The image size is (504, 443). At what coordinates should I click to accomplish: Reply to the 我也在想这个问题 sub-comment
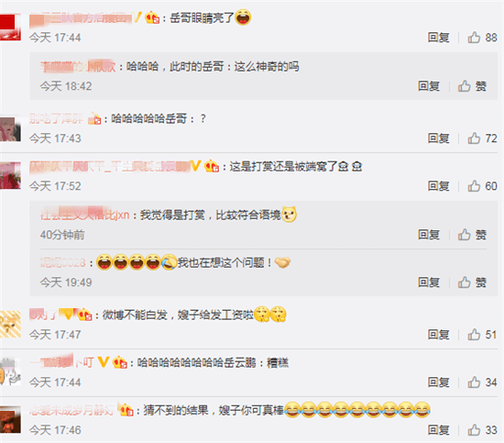(x=429, y=282)
